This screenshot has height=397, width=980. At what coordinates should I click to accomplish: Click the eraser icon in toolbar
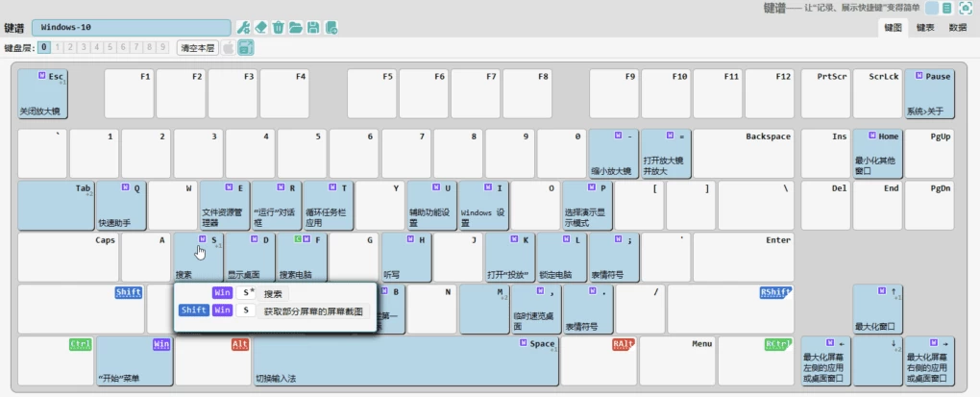261,27
